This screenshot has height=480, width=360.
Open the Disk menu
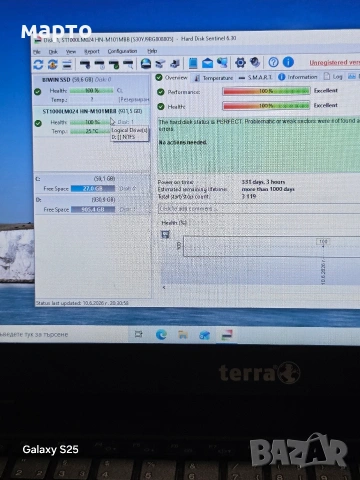click(53, 52)
